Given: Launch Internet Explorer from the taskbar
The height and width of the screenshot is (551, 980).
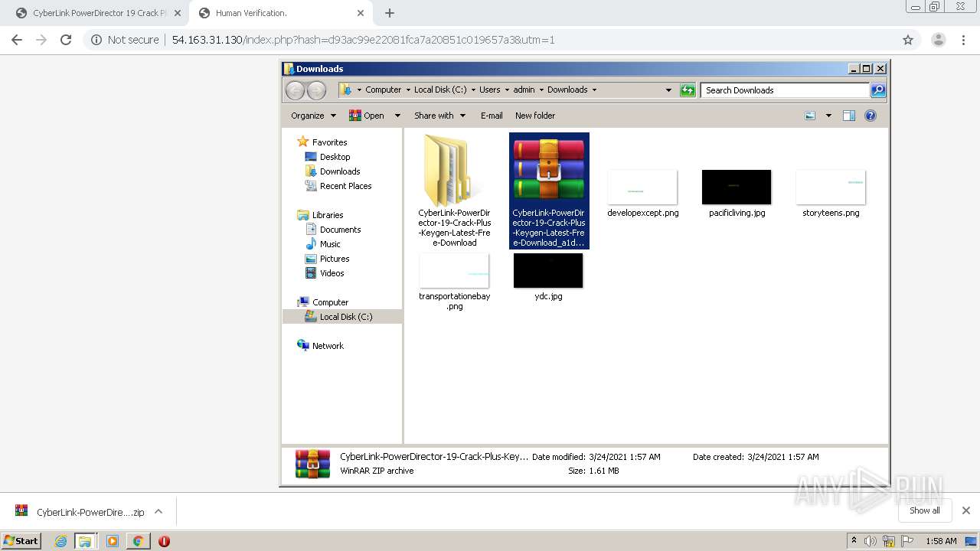Looking at the screenshot, I should pos(60,541).
